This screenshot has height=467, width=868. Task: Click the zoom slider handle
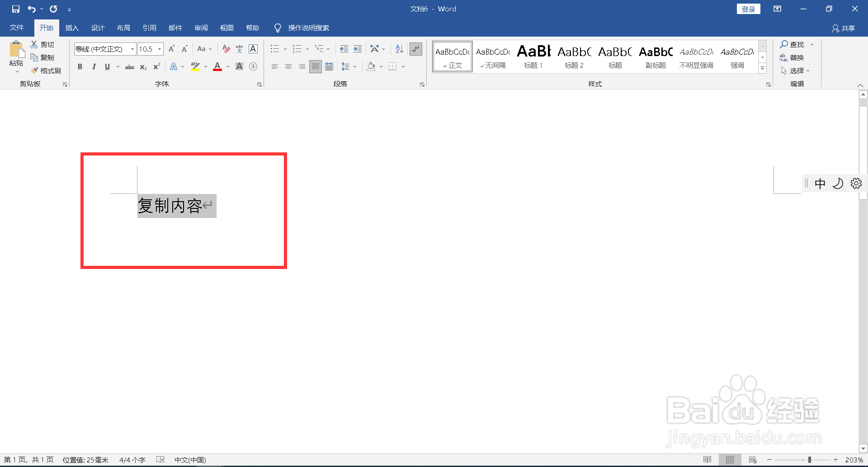click(x=810, y=460)
